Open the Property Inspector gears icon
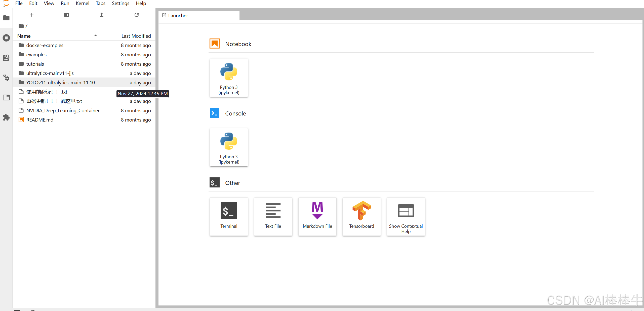644x311 pixels. (x=6, y=78)
